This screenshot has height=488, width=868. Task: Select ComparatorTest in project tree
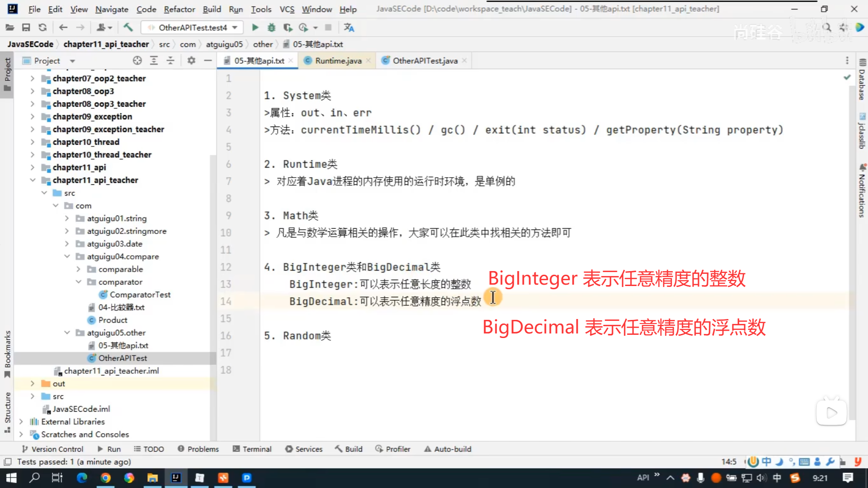click(140, 295)
